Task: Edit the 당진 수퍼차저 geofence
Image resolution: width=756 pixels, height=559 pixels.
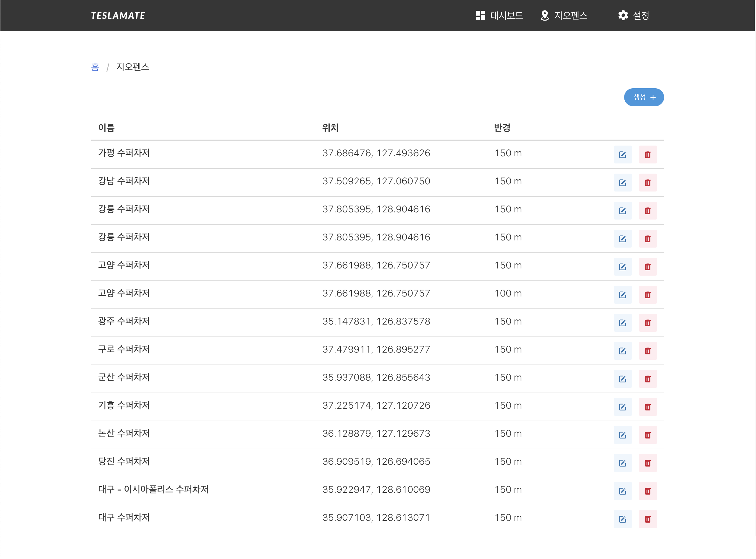Action: [x=623, y=463]
